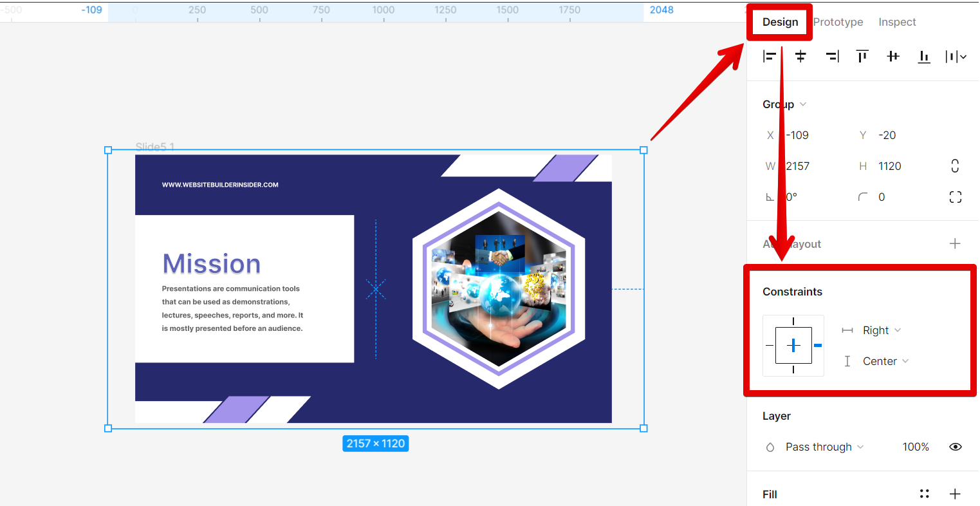Switch to the Design tab

(x=780, y=22)
